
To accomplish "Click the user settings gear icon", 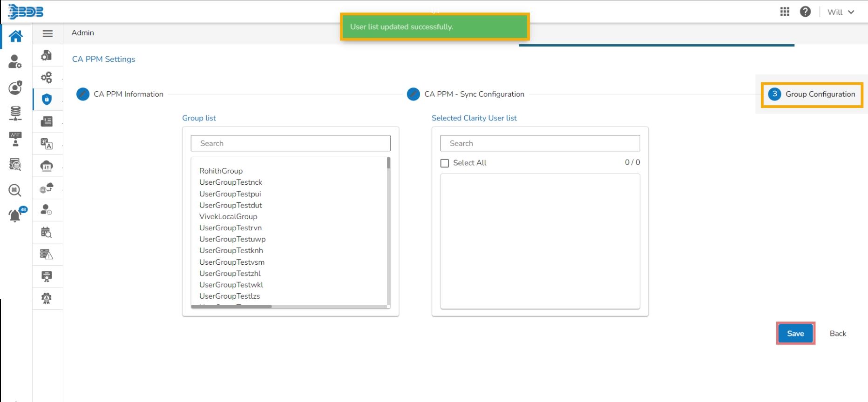I will pos(15,61).
